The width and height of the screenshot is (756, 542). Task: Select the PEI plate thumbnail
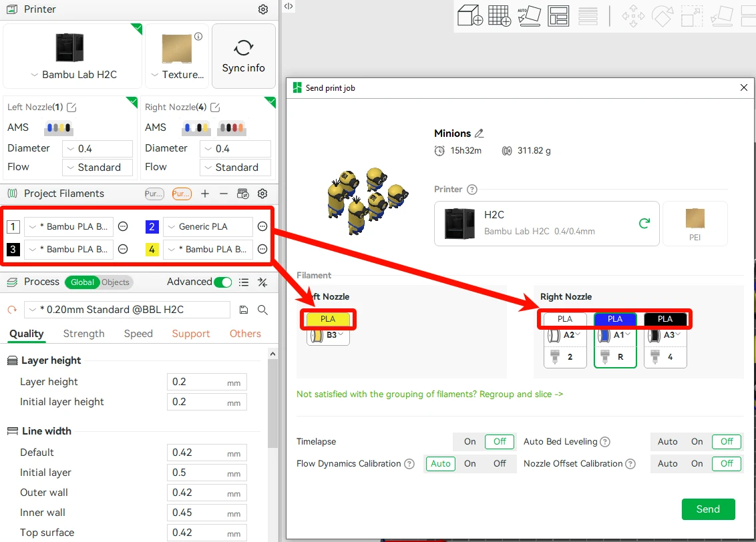pos(695,224)
